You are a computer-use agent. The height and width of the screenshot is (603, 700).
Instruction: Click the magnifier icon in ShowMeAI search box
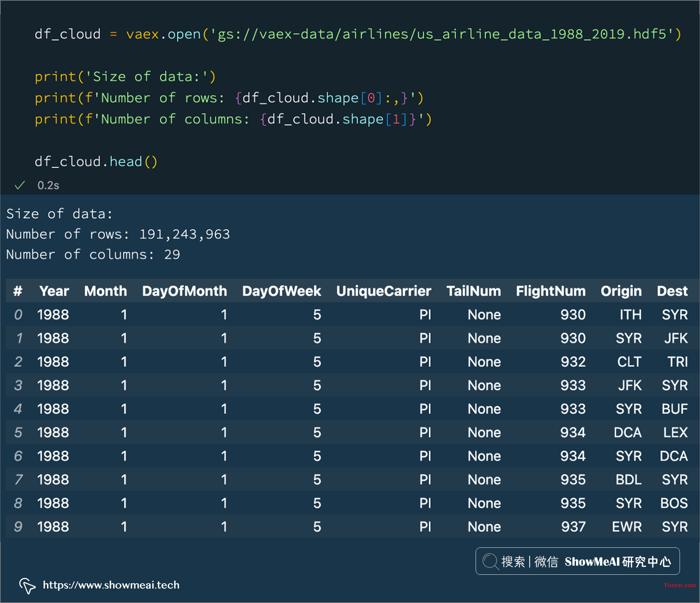pyautogui.click(x=490, y=562)
